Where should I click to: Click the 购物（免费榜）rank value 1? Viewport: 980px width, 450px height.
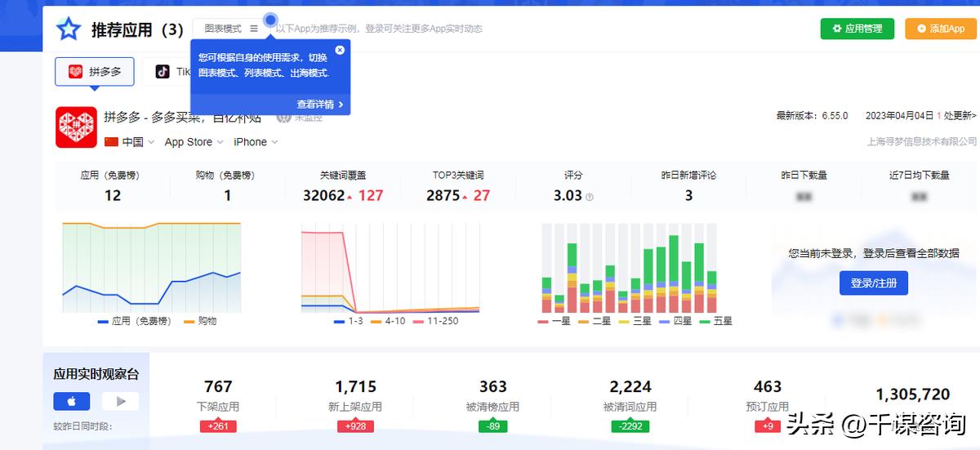(x=227, y=195)
